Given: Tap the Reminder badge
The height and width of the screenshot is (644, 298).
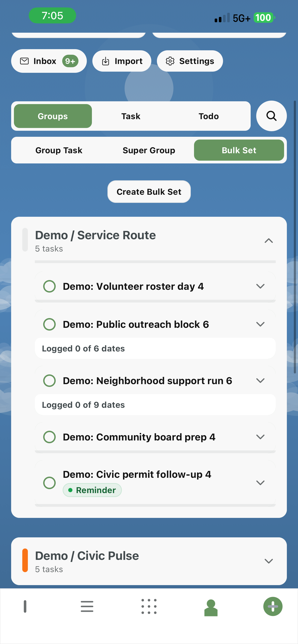Looking at the screenshot, I should (x=92, y=490).
